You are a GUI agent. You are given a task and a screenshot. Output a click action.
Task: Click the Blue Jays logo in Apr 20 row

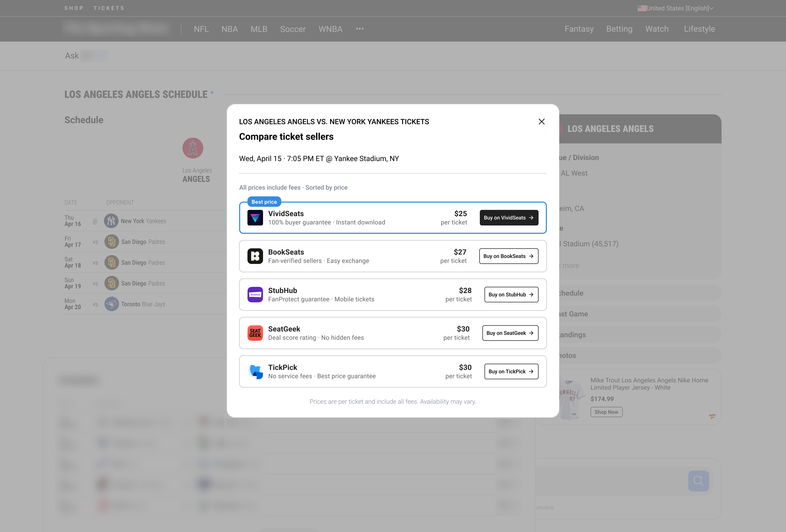pos(111,304)
